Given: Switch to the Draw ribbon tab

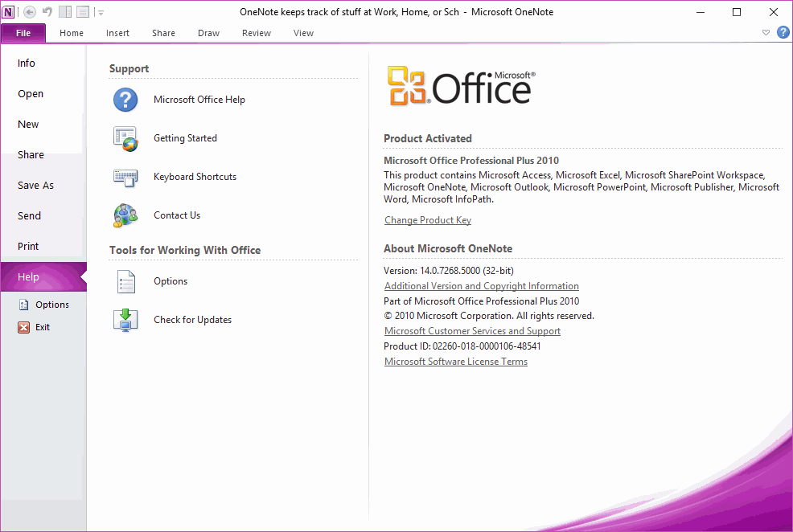Looking at the screenshot, I should 208,33.
